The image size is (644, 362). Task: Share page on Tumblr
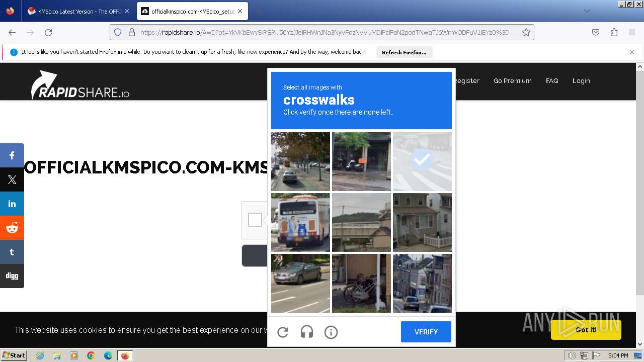click(12, 252)
